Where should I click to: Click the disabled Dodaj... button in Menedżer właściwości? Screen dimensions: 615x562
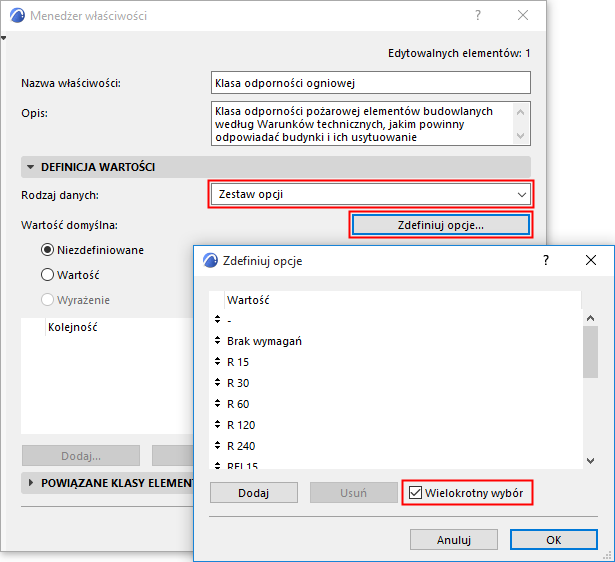click(x=81, y=456)
